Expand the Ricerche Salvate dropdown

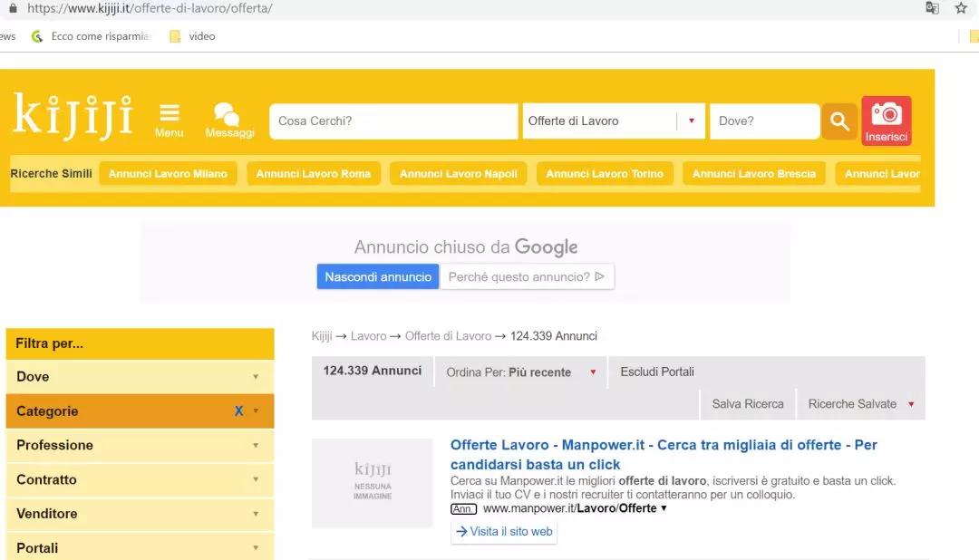point(860,404)
